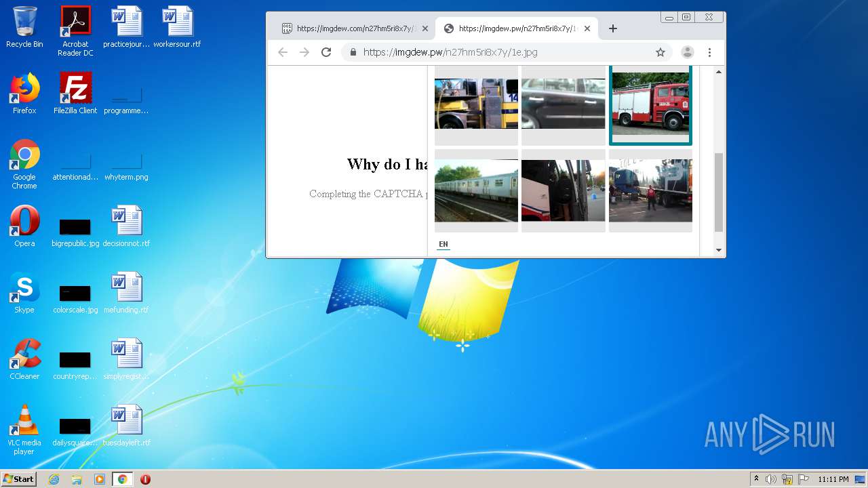Select the truck with red worker image
Image resolution: width=868 pixels, height=488 pixels.
click(x=650, y=190)
